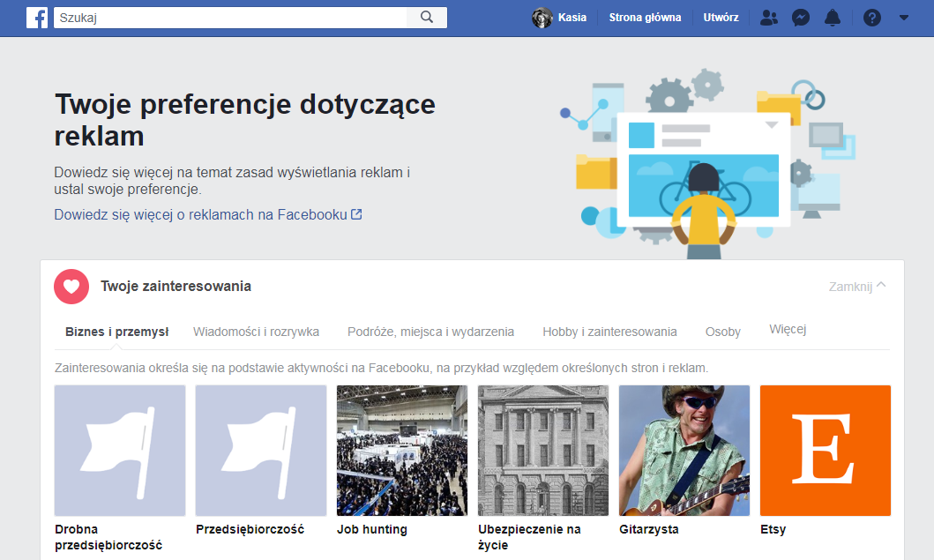Click 'Twoje zainteresowania' heading
Image resolution: width=934 pixels, height=560 pixels.
pyautogui.click(x=176, y=287)
